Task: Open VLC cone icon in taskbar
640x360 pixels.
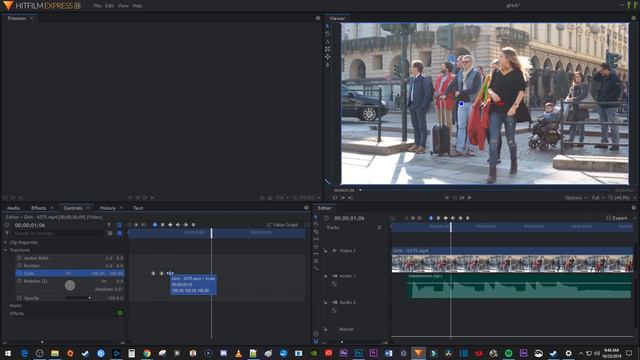Action: pos(238,353)
